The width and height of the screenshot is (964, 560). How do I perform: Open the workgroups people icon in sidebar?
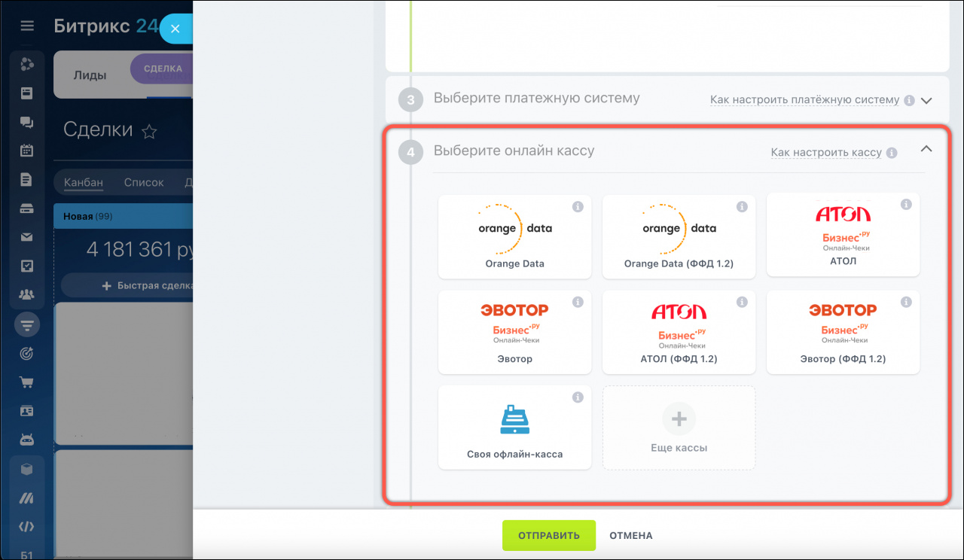26,294
